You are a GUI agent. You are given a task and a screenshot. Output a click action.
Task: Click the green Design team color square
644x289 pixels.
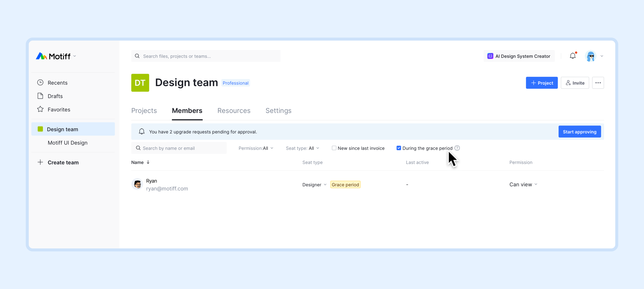click(x=40, y=129)
